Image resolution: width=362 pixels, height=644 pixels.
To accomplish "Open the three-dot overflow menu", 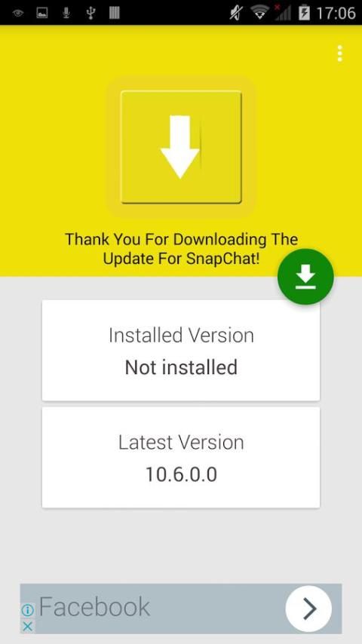I will coord(339,54).
